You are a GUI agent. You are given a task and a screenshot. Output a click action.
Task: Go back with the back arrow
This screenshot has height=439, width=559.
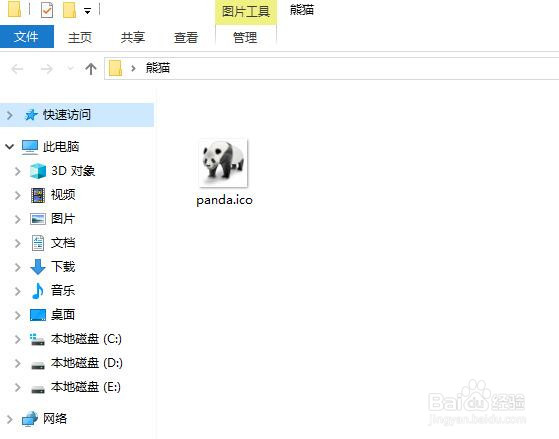pos(17,68)
